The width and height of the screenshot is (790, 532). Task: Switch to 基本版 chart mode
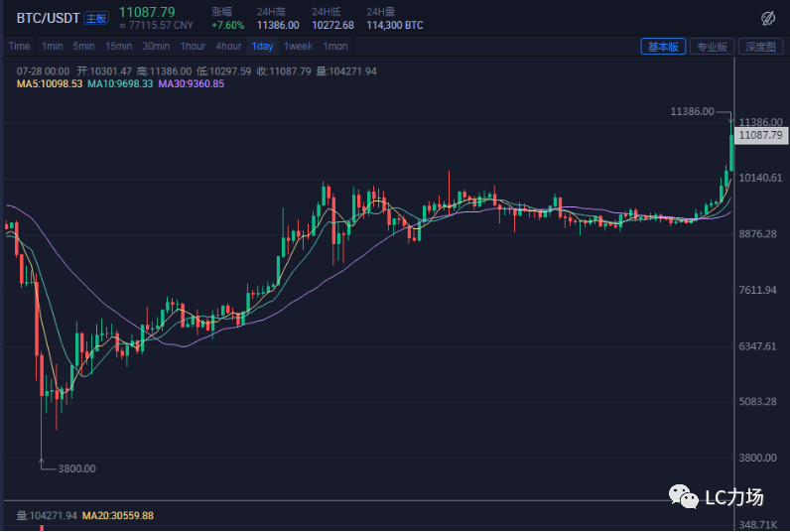663,47
